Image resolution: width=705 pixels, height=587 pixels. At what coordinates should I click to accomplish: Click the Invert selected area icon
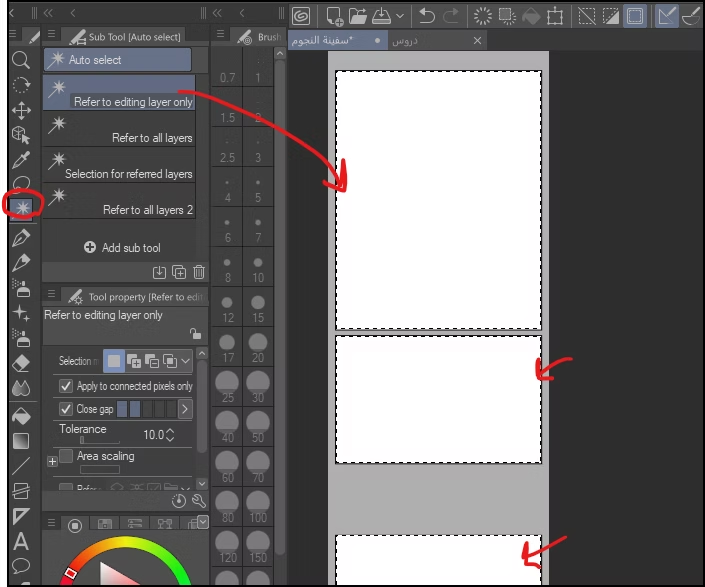pos(611,17)
